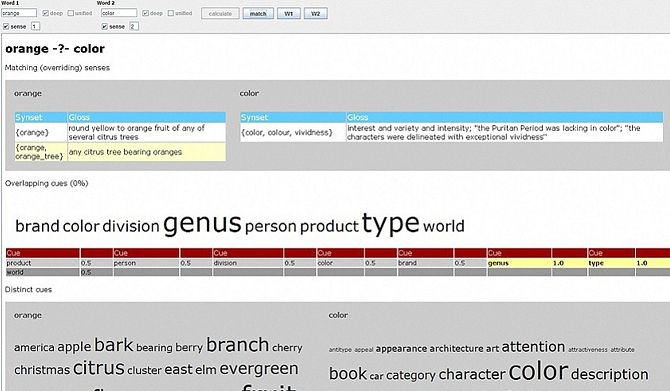This screenshot has height=391, width=670.
Task: Click 'character' in color distinct cues
Action: point(472,375)
